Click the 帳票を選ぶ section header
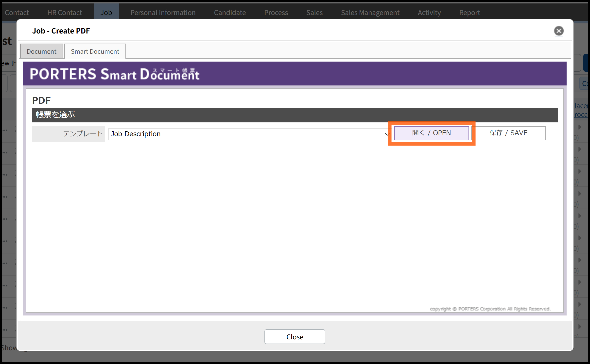 pos(295,115)
